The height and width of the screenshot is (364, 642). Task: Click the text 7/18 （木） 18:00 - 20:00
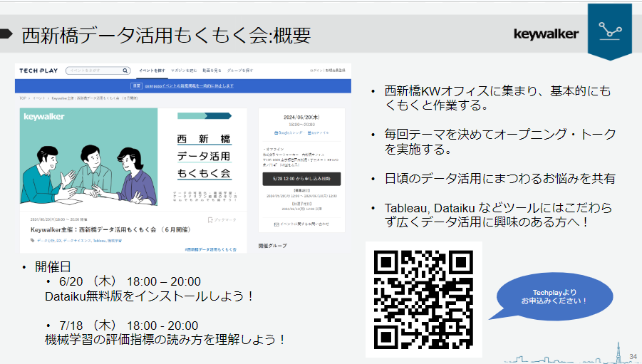point(128,326)
